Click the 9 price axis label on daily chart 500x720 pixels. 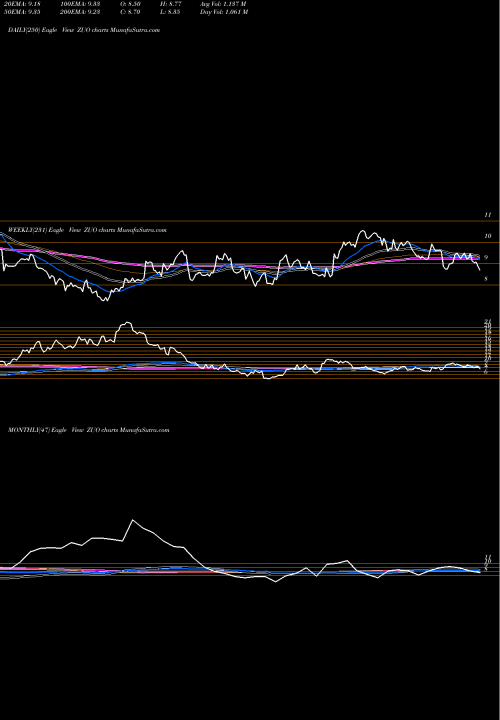click(486, 258)
